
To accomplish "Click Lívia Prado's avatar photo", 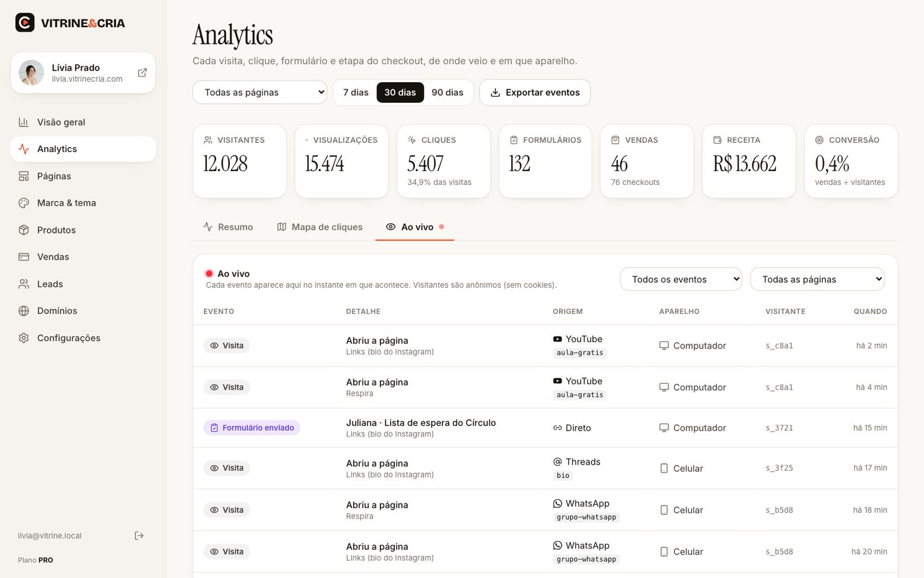I will tap(32, 73).
